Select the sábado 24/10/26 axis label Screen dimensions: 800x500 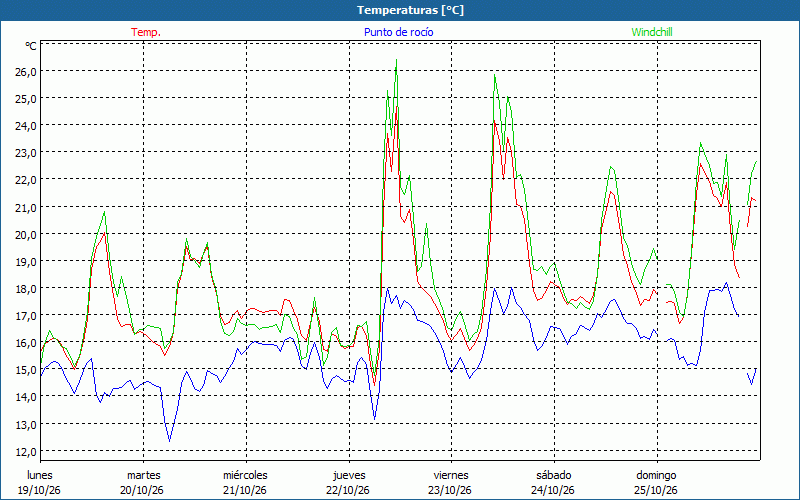(x=553, y=483)
